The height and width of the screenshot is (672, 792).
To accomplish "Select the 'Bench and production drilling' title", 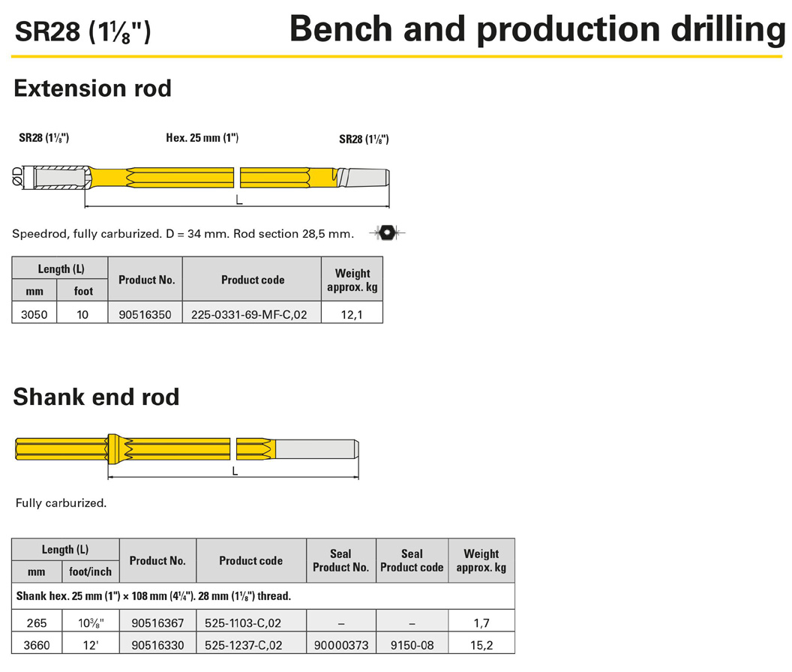I will click(x=538, y=28).
